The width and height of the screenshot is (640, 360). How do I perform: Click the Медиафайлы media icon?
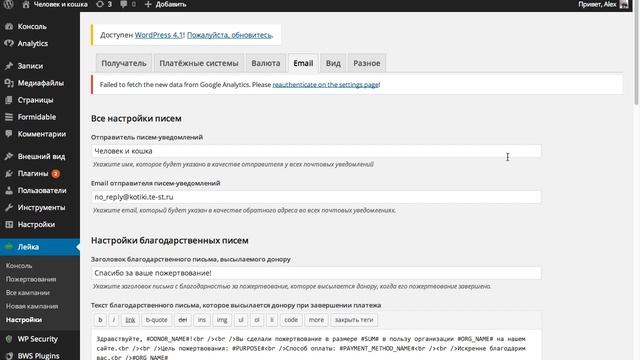pyautogui.click(x=9, y=83)
